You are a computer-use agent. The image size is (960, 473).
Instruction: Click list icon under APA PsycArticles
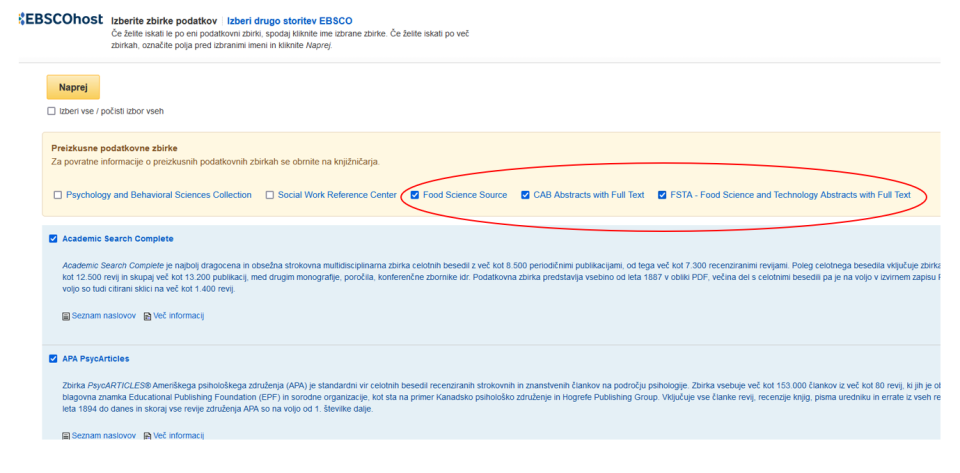point(66,436)
